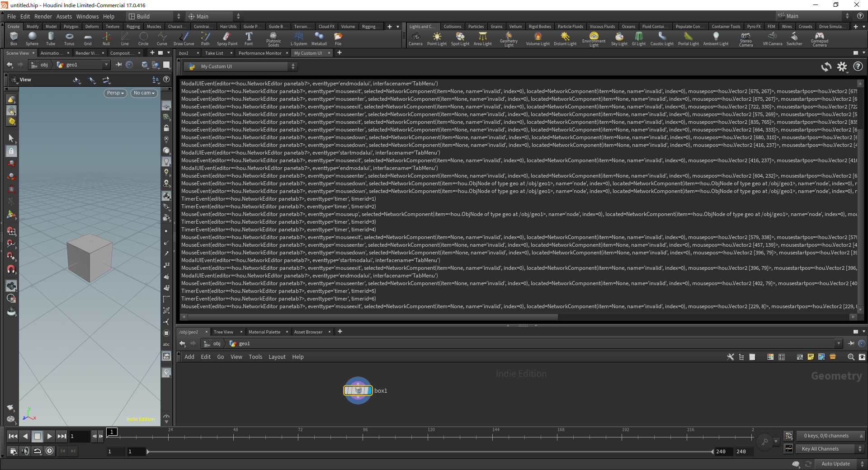This screenshot has width=868, height=470.
Task: Click the Metaball shelf tool
Action: click(x=319, y=38)
